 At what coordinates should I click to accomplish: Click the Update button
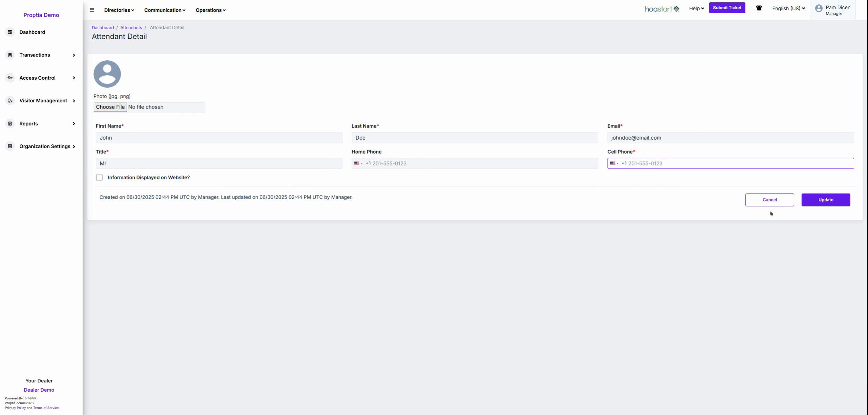click(826, 200)
